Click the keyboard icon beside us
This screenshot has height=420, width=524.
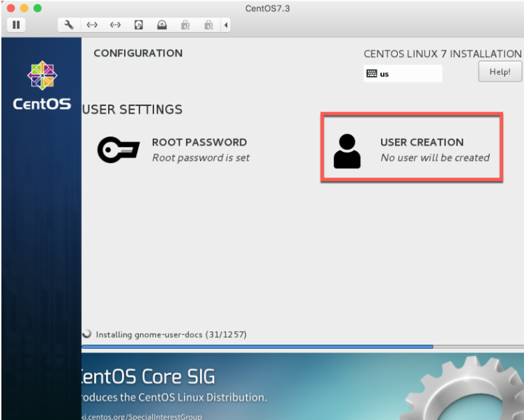click(x=371, y=74)
